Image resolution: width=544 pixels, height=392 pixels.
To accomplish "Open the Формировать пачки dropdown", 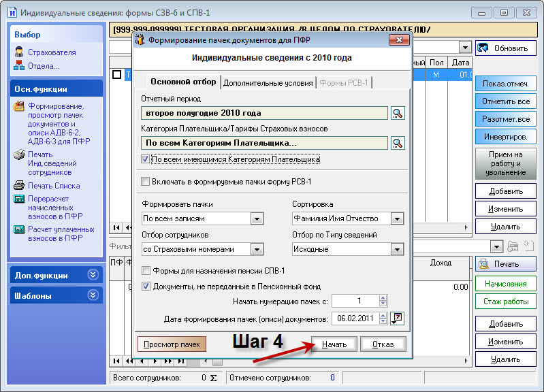I will [x=257, y=218].
